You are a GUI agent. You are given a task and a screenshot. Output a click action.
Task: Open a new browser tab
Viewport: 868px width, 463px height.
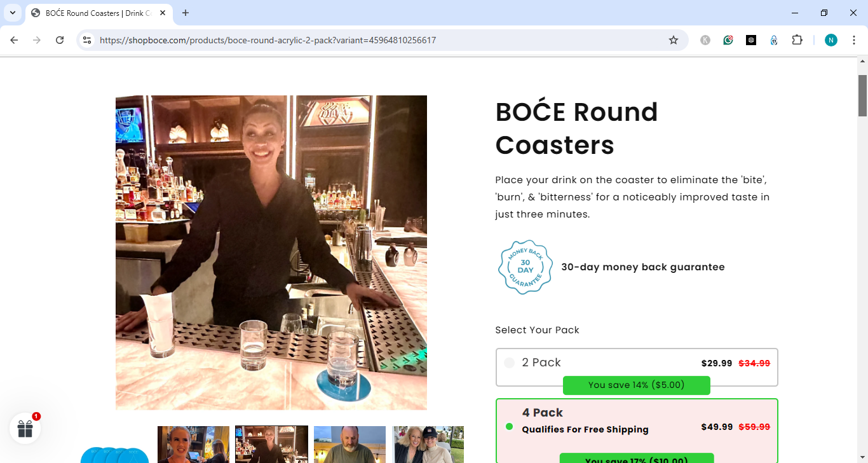[186, 13]
